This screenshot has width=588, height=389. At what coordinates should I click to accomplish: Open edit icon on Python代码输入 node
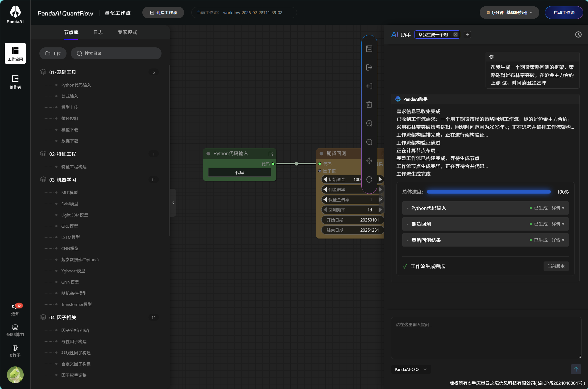271,154
